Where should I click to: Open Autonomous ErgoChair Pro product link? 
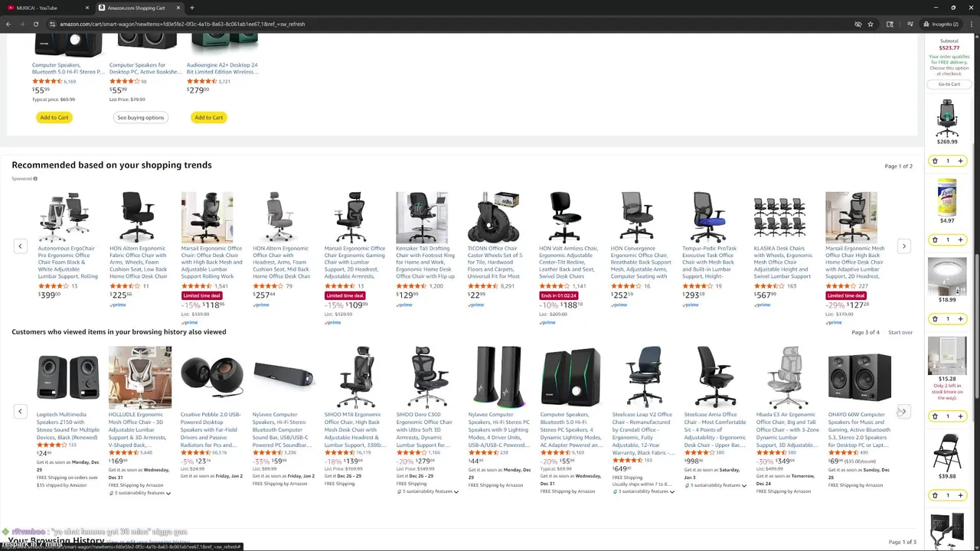tap(68, 262)
